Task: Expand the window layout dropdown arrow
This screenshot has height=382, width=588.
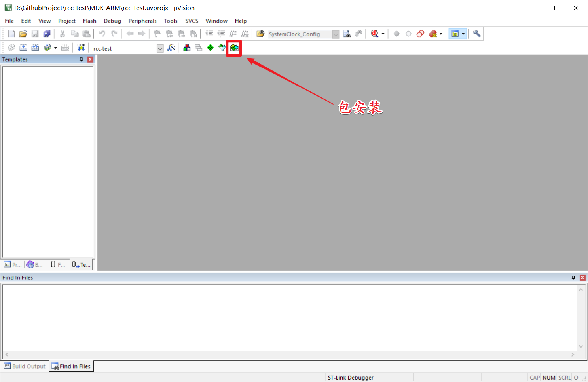Action: tap(463, 34)
